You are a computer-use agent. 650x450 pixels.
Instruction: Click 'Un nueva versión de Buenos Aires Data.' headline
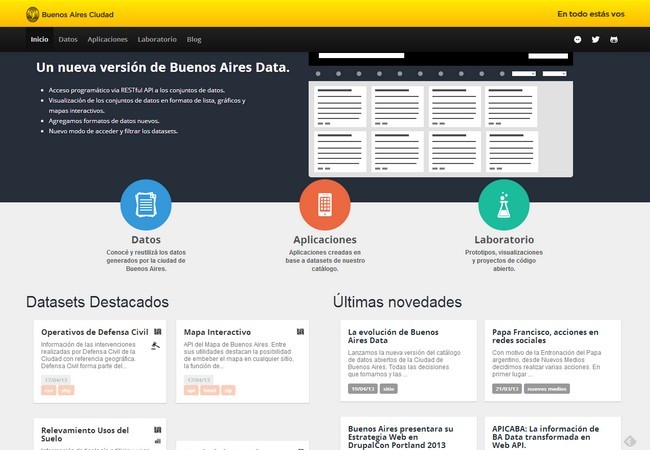[x=163, y=67]
